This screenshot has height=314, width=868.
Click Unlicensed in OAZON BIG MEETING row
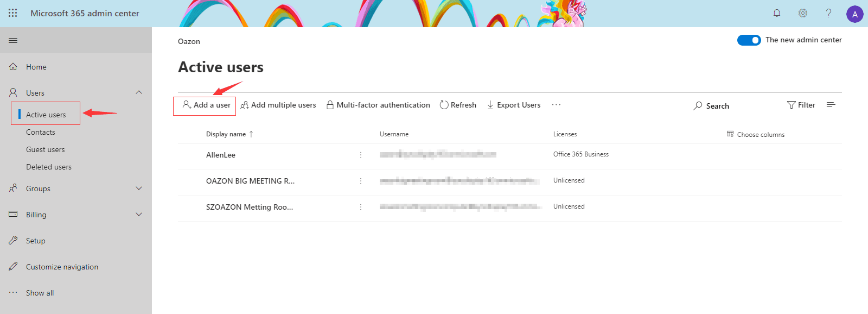[569, 180]
